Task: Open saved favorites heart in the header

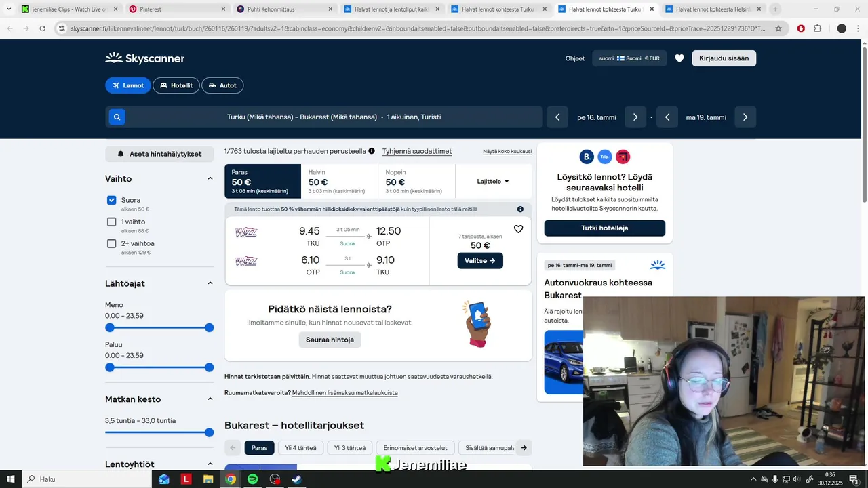Action: [679, 58]
